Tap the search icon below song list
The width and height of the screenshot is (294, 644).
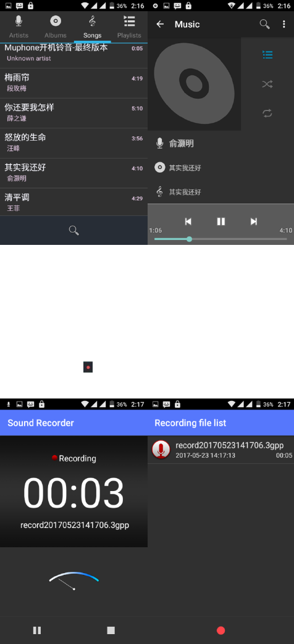74,231
